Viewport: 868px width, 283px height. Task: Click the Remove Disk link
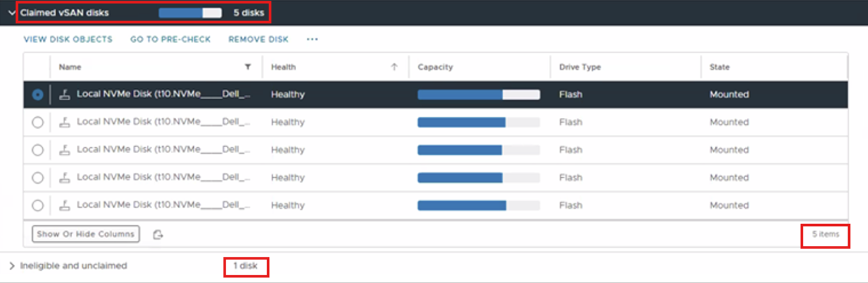coord(258,40)
